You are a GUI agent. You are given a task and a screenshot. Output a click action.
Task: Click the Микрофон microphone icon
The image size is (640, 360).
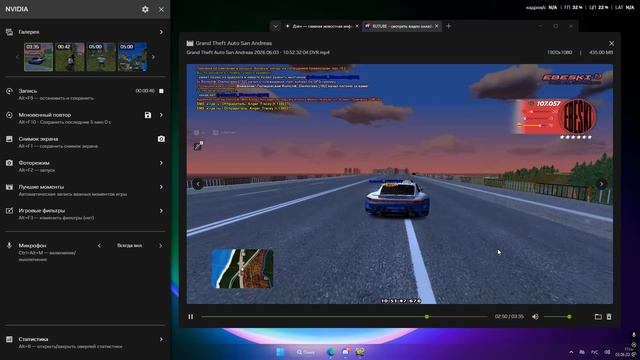pyautogui.click(x=9, y=245)
